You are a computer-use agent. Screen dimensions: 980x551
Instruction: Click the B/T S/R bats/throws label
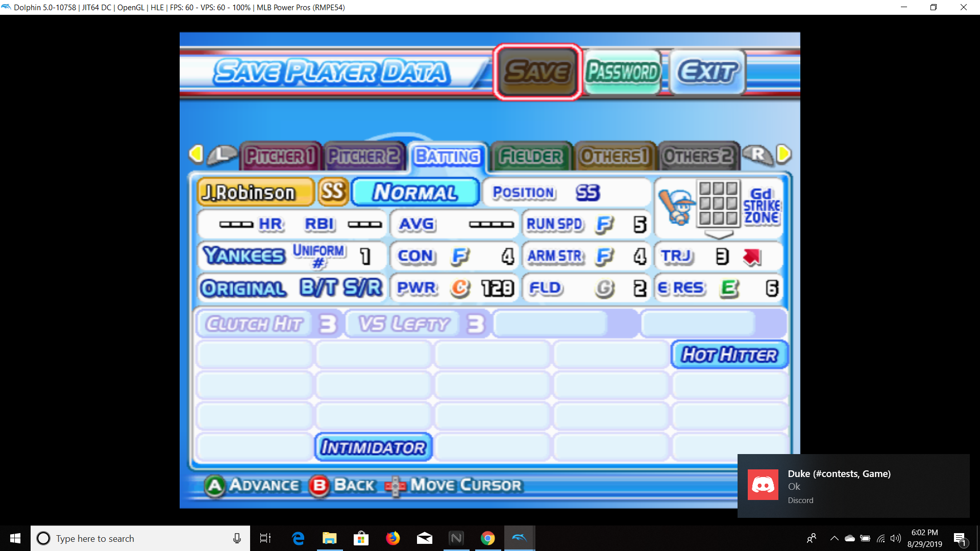tap(341, 288)
